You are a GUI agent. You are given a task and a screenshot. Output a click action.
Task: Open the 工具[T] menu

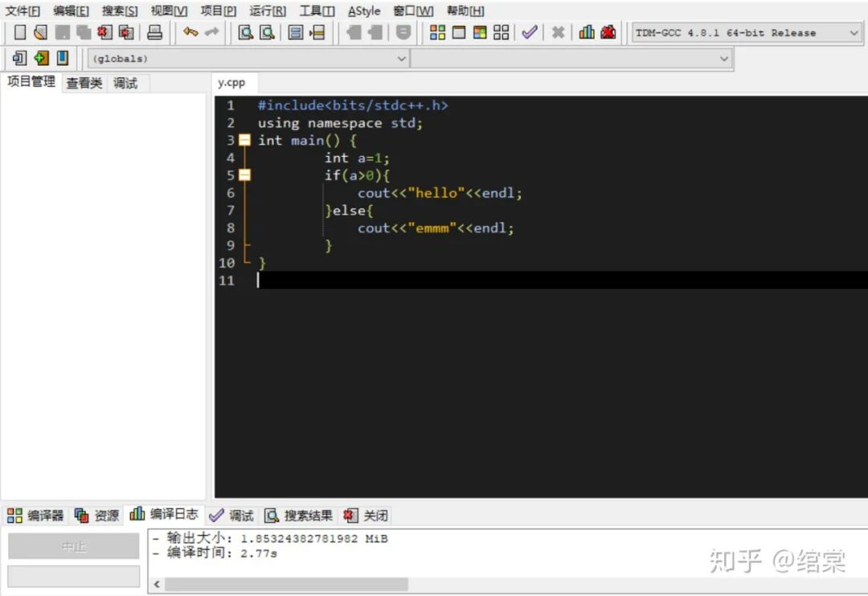tap(317, 10)
